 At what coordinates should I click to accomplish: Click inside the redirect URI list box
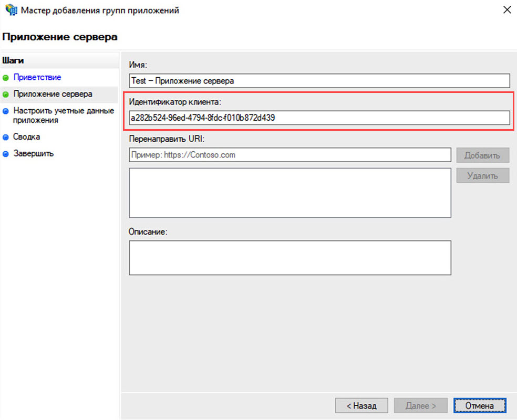click(x=289, y=192)
